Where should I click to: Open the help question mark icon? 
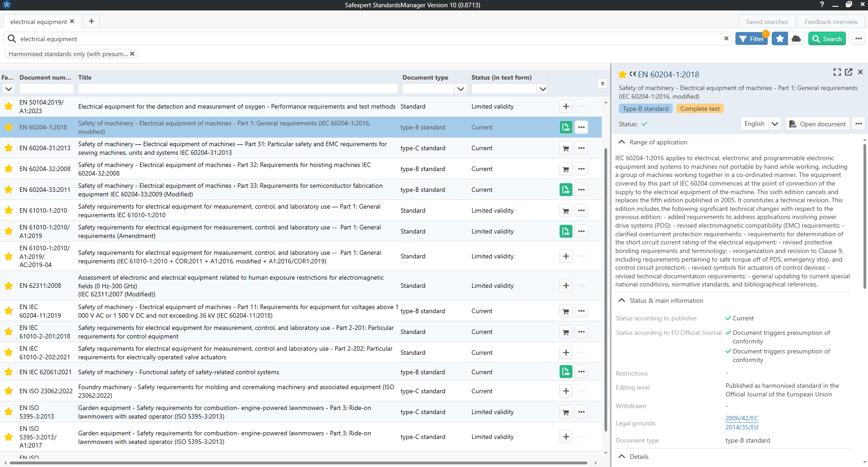[x=822, y=5]
